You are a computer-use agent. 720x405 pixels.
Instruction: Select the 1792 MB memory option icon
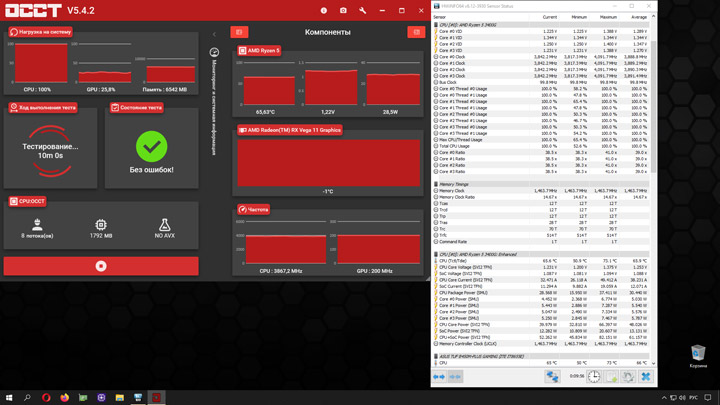[x=101, y=225]
